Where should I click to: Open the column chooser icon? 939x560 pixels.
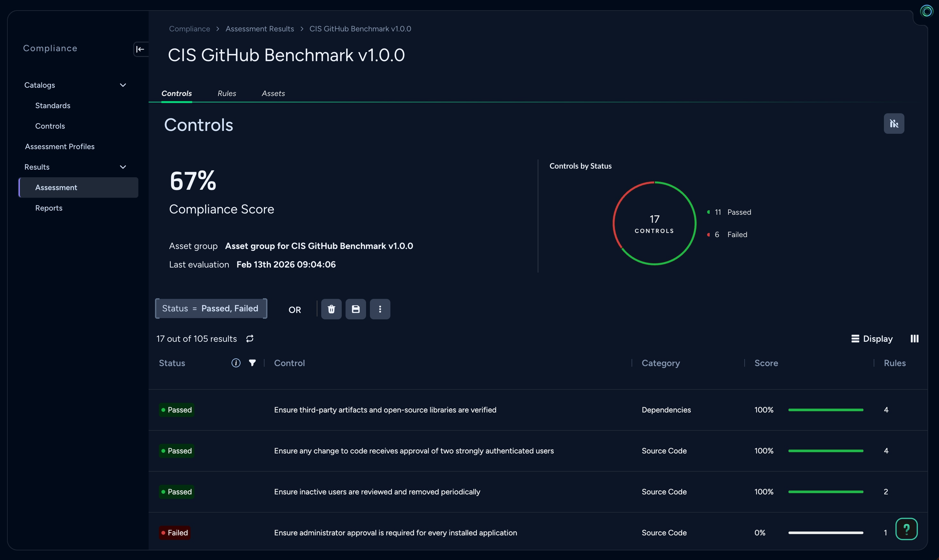tap(914, 339)
